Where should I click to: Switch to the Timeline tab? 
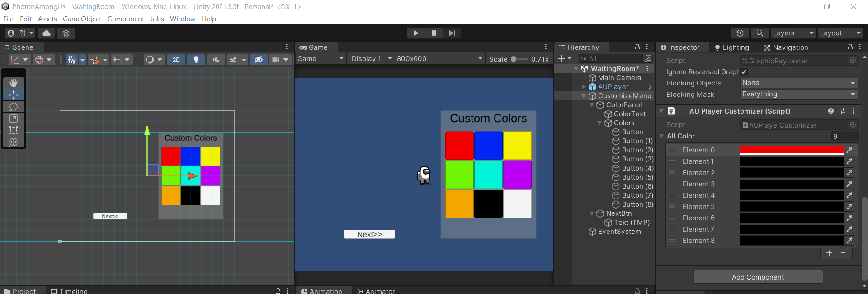[69, 291]
